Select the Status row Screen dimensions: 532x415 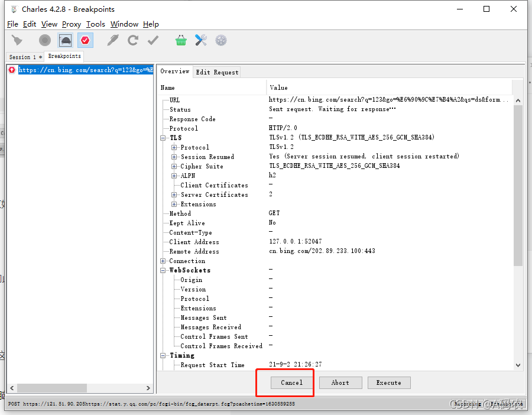336,109
